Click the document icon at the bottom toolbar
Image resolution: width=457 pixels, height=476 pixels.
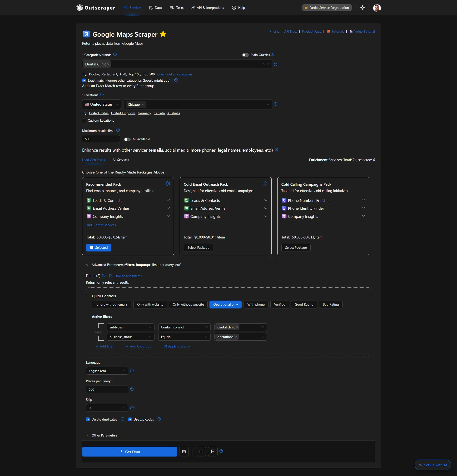pos(213,451)
